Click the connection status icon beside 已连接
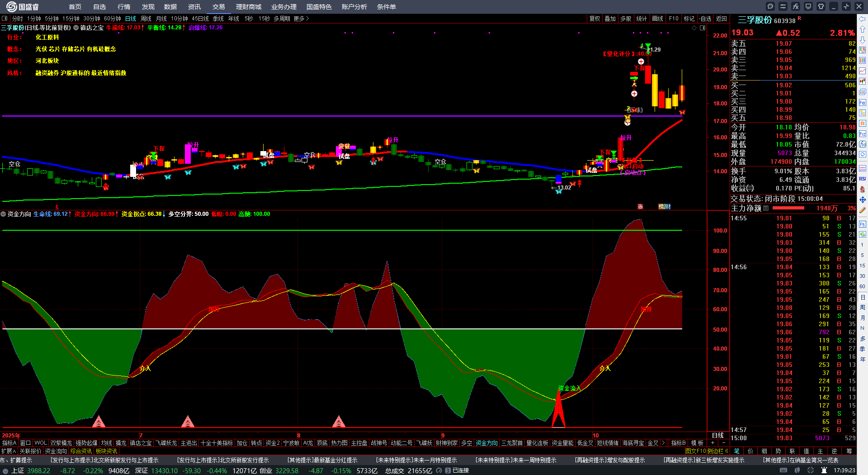Viewport: 868px width, 475px height. [448, 470]
